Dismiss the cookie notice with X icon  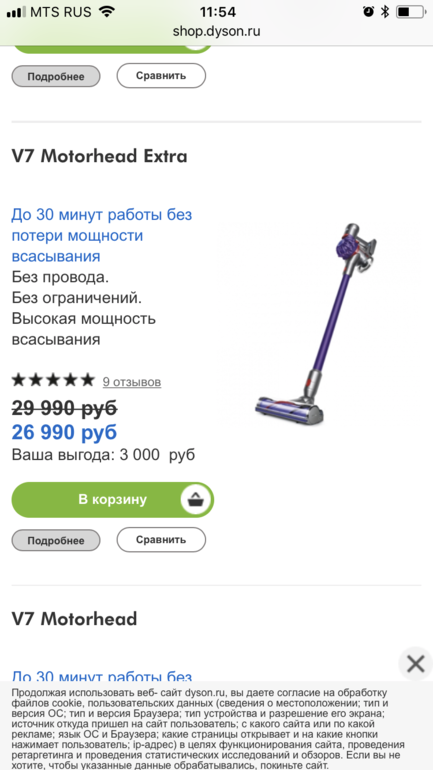click(415, 664)
